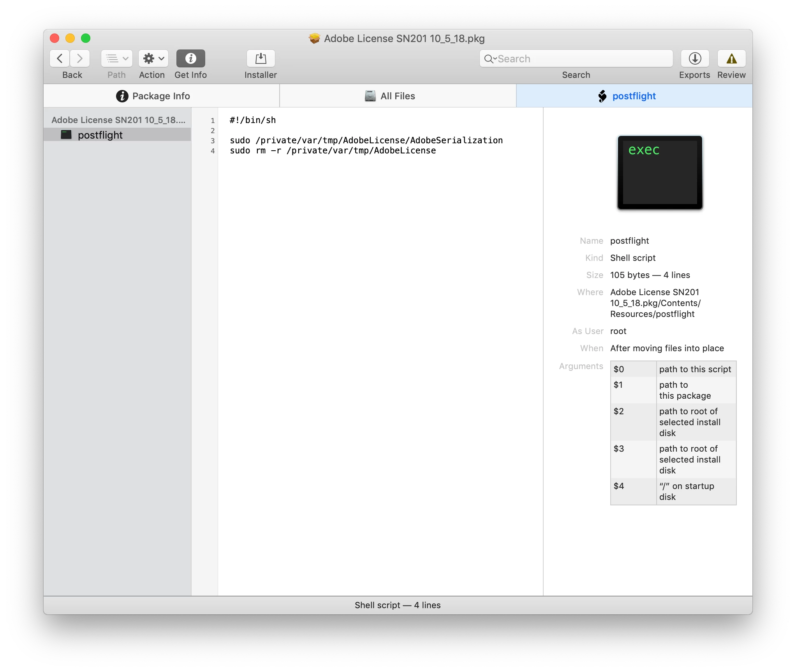Select the postflight tab
The height and width of the screenshot is (672, 796).
coord(634,96)
